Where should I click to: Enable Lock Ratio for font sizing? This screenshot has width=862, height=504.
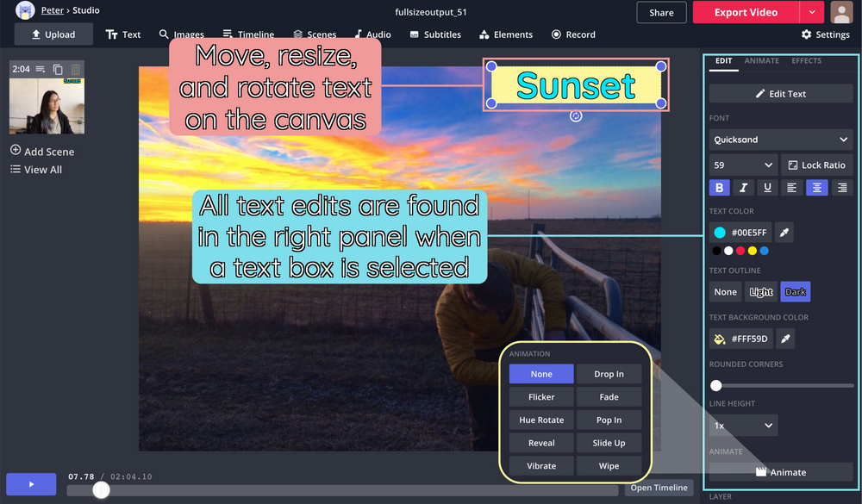[x=816, y=165]
